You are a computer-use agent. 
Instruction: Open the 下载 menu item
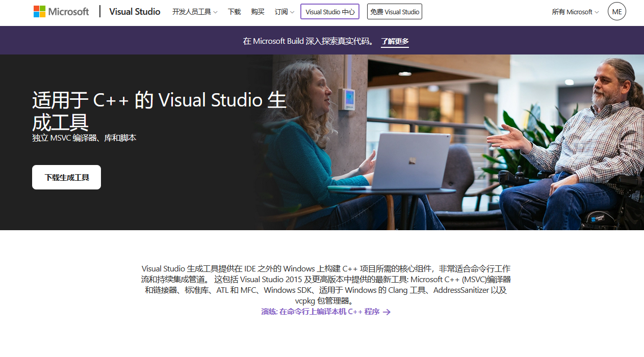tap(234, 12)
